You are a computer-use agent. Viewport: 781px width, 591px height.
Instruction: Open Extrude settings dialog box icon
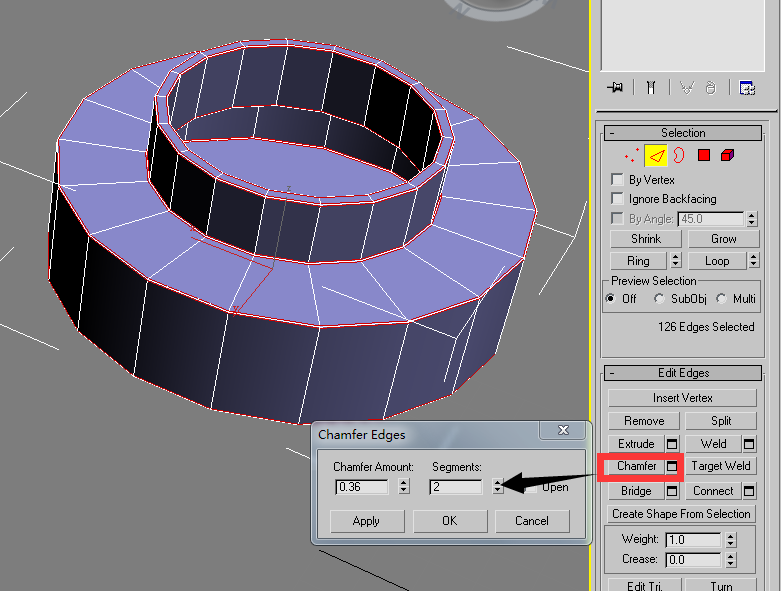(x=672, y=444)
